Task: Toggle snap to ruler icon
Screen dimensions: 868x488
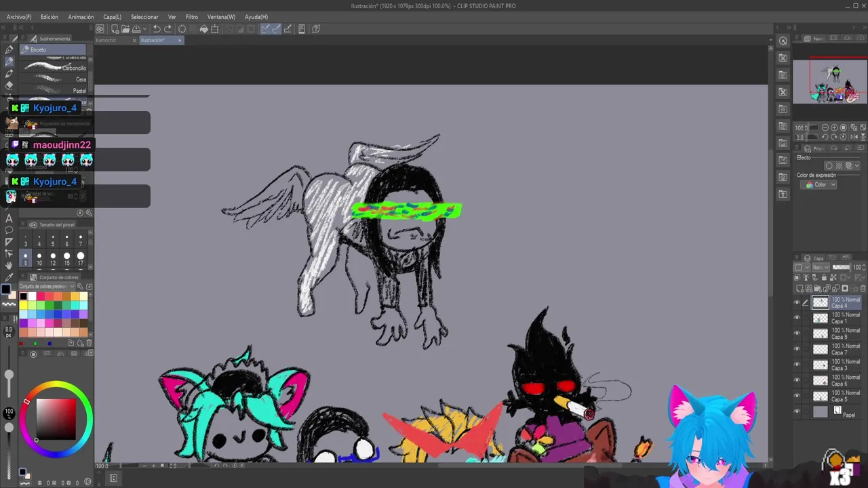Action: pyautogui.click(x=265, y=28)
